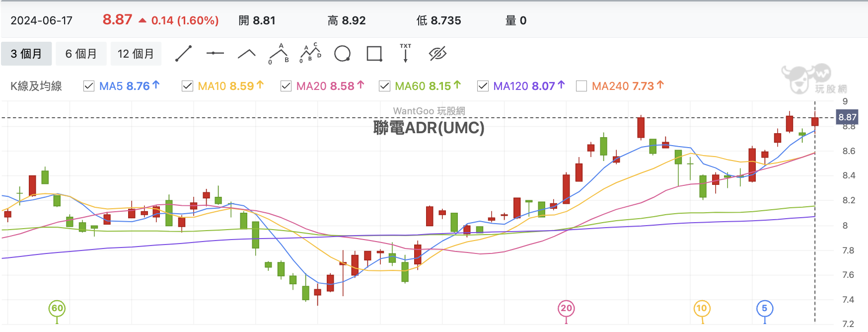This screenshot has width=868, height=332.
Task: Select the TXT text annotation tool
Action: (406, 53)
